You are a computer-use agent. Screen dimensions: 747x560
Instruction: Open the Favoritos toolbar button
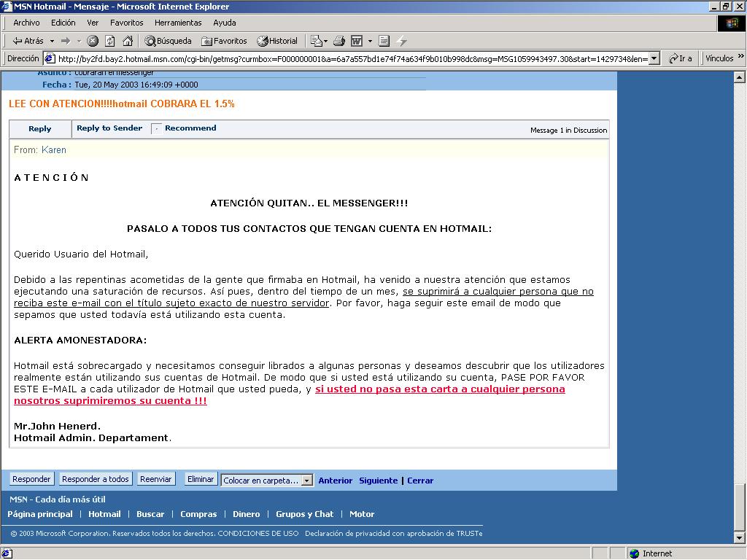pos(224,41)
